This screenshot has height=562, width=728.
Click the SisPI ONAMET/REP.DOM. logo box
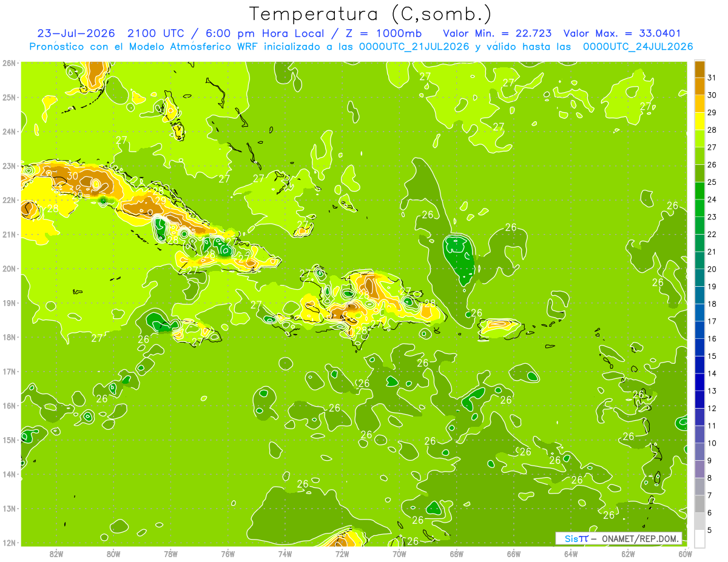(618, 538)
